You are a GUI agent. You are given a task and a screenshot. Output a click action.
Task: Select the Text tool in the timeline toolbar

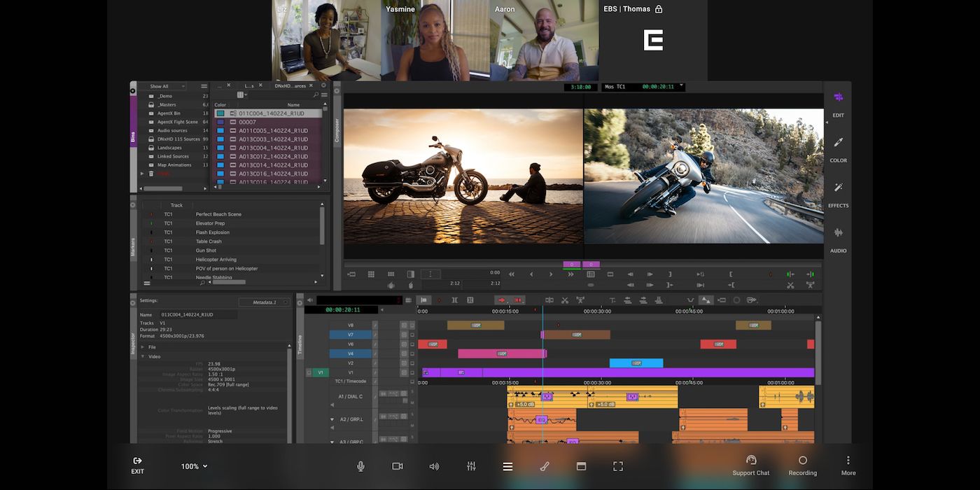613,300
